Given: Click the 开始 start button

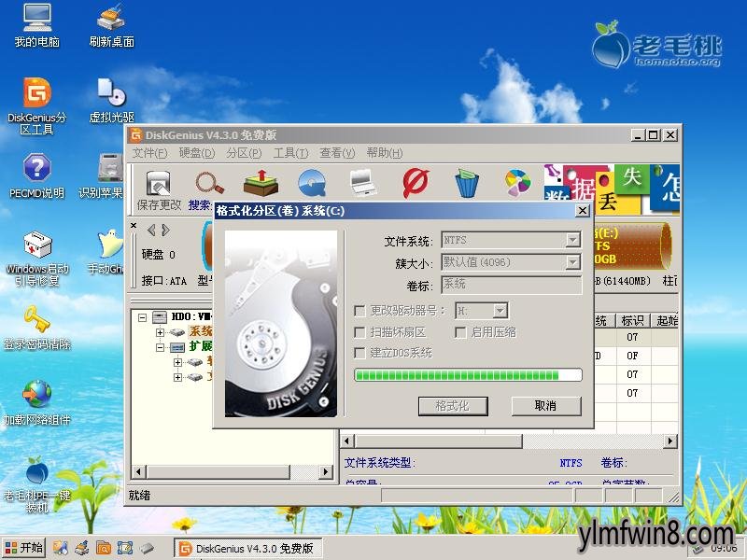Looking at the screenshot, I should [x=24, y=548].
